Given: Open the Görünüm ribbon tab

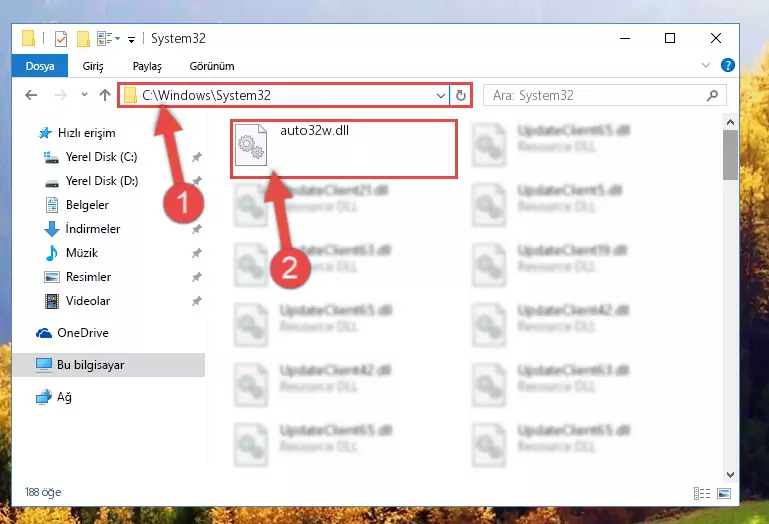Looking at the screenshot, I should point(212,66).
